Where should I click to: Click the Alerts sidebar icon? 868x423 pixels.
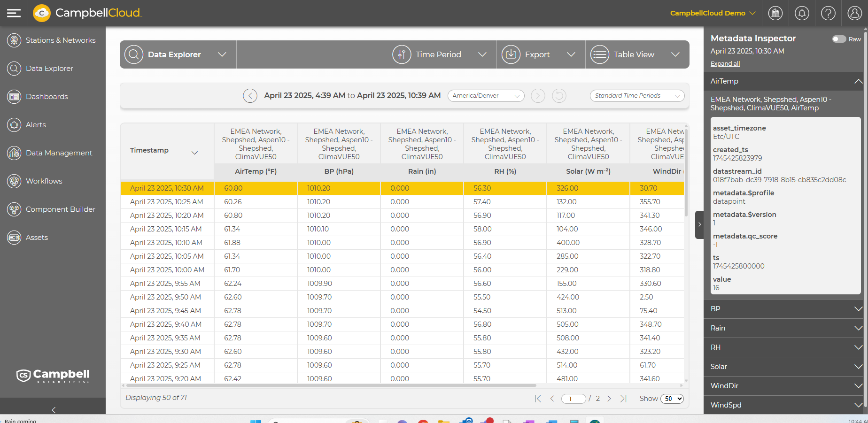[x=14, y=125]
